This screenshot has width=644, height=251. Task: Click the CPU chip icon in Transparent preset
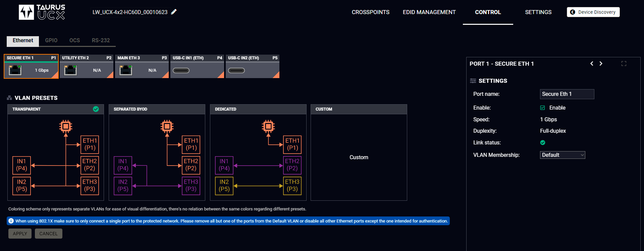(x=66, y=126)
